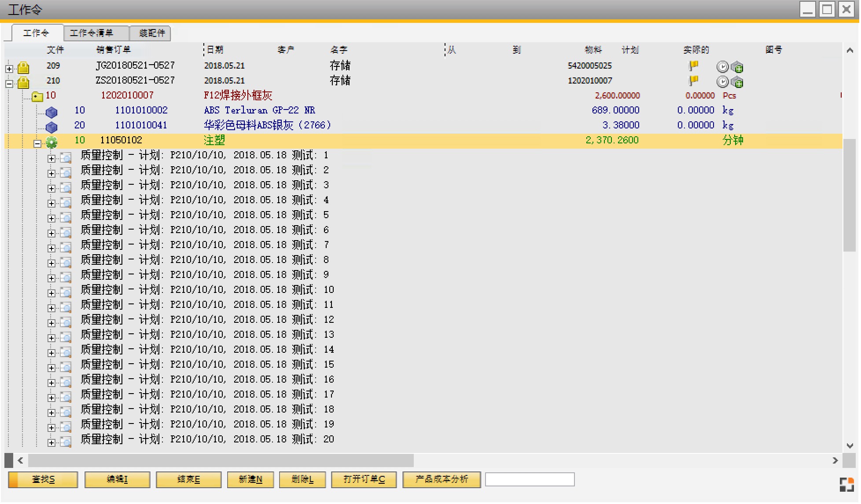Click the quality control icon for test 1
Screen dimensions: 861x504
tap(66, 157)
